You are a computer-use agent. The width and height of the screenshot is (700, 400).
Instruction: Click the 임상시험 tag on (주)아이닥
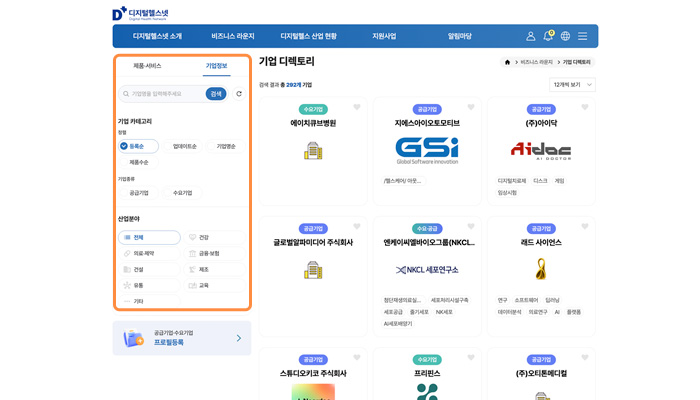[x=507, y=192]
